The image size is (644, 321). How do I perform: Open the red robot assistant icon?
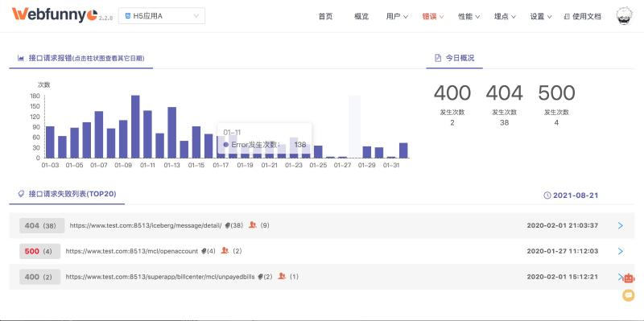[x=629, y=278]
